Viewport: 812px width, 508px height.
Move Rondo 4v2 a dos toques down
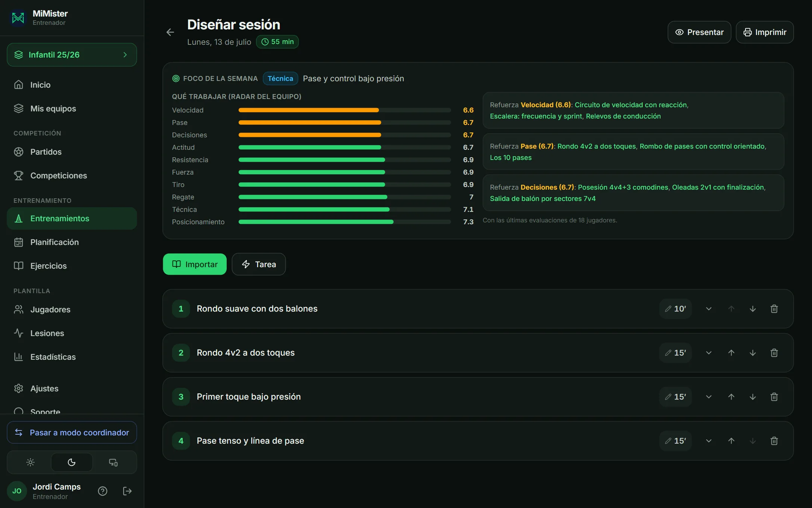click(x=753, y=353)
